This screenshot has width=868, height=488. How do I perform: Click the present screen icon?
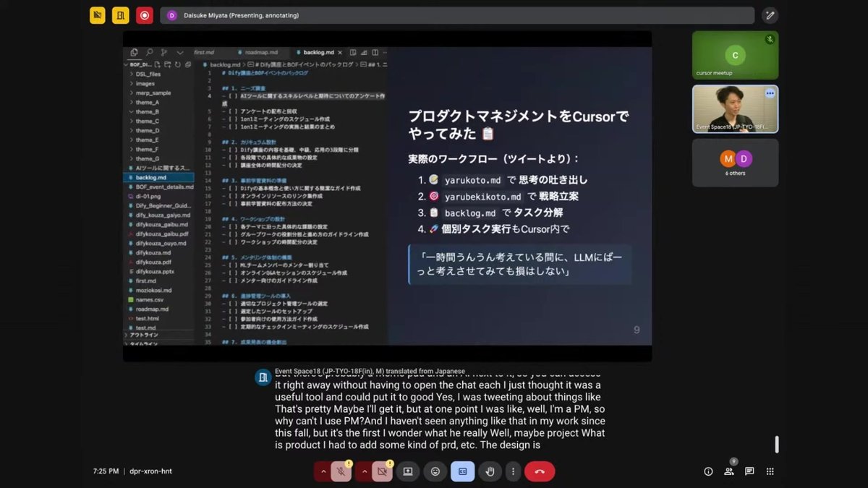(409, 471)
